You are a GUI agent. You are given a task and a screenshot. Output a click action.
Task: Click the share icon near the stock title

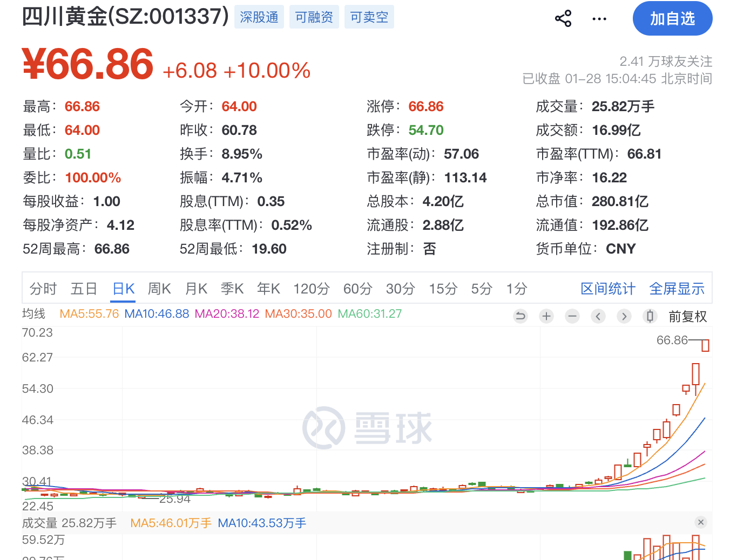click(x=563, y=19)
